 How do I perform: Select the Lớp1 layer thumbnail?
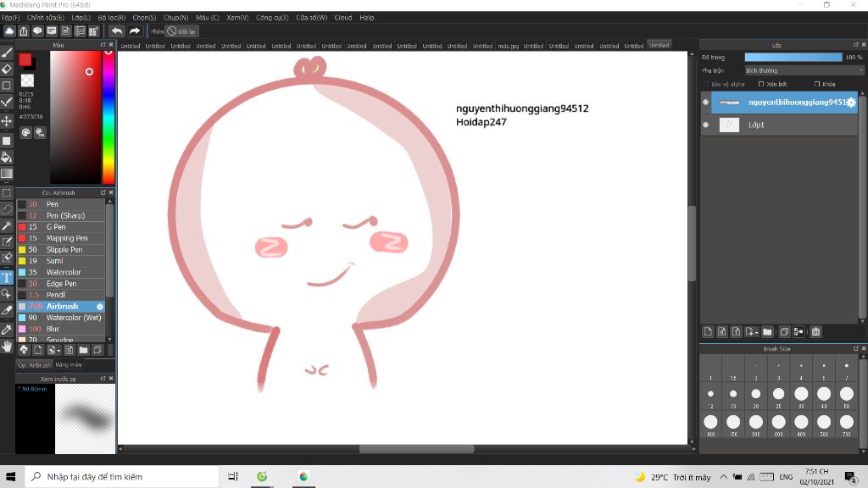(x=729, y=125)
